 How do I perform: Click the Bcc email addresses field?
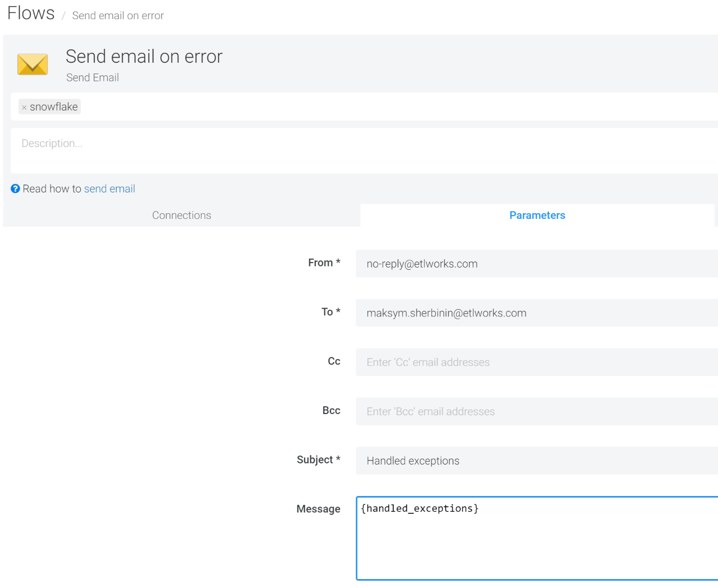coord(537,412)
